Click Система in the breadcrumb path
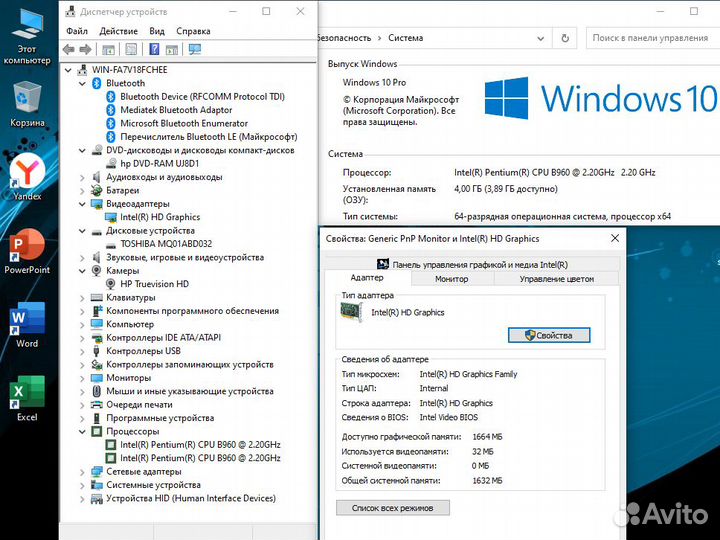Screen dimensions: 720x540 pyautogui.click(x=405, y=38)
